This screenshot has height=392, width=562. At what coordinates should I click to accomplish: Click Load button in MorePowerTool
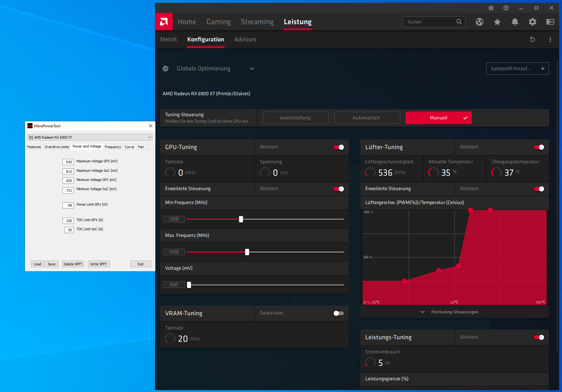click(38, 264)
